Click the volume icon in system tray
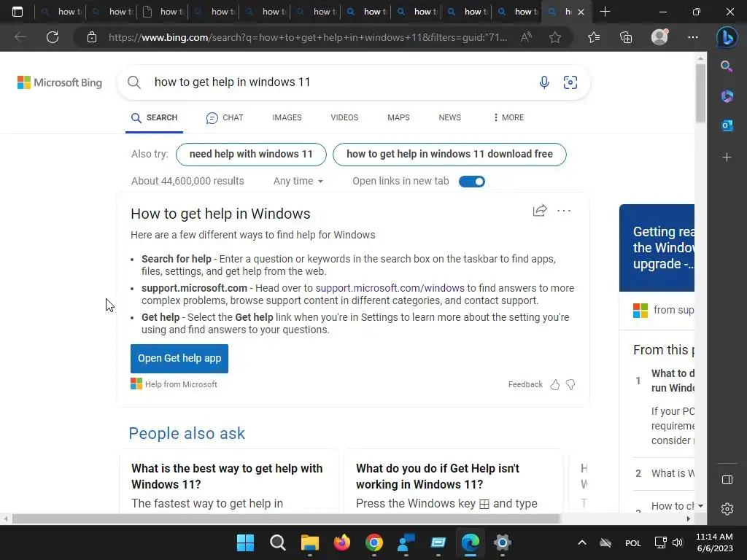Viewport: 747px width, 560px height. [x=678, y=542]
